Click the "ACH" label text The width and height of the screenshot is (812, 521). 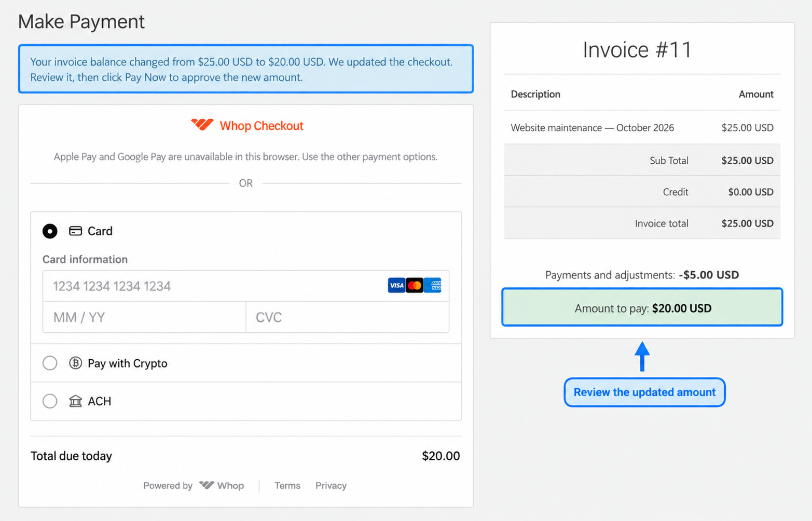click(x=100, y=401)
